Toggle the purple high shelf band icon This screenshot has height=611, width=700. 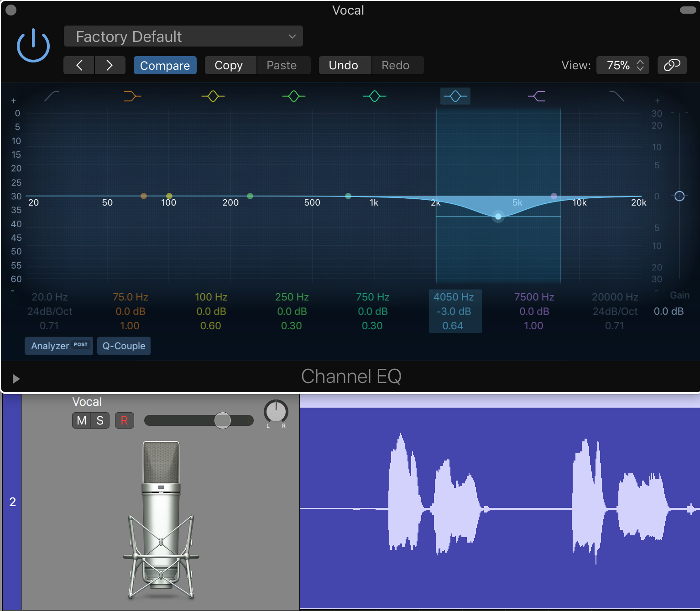[537, 96]
